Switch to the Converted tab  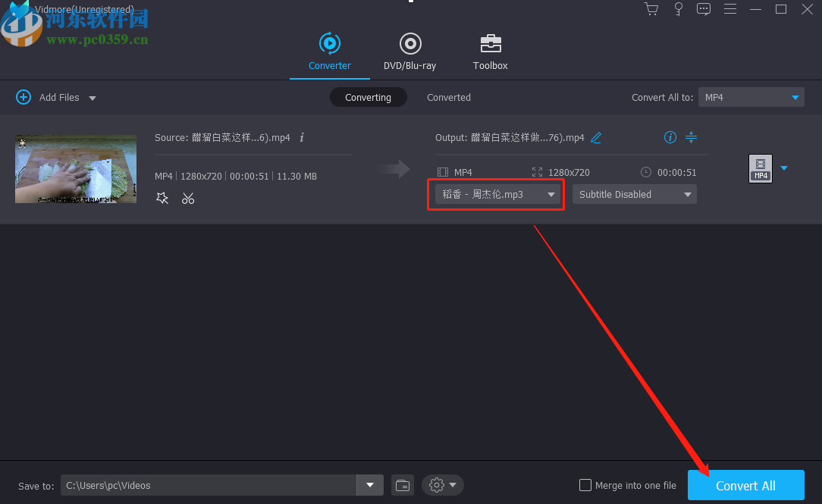pos(448,97)
